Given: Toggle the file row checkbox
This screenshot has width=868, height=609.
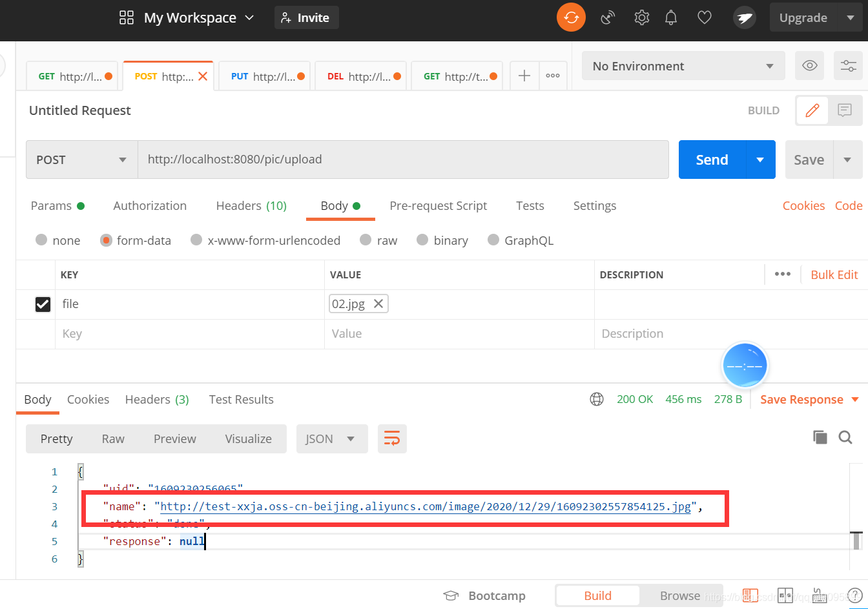Looking at the screenshot, I should coord(43,304).
